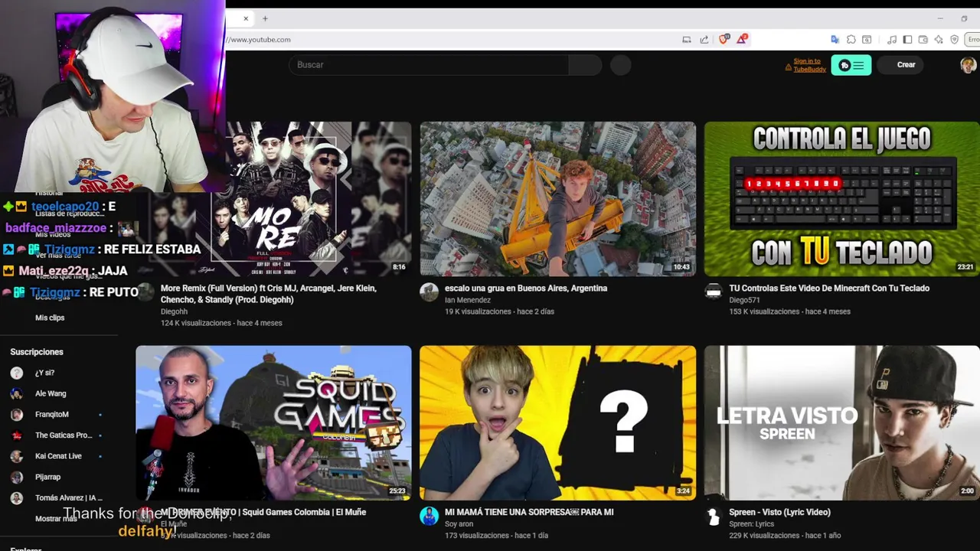The height and width of the screenshot is (551, 980).
Task: Click the music note playlist icon
Action: (892, 40)
